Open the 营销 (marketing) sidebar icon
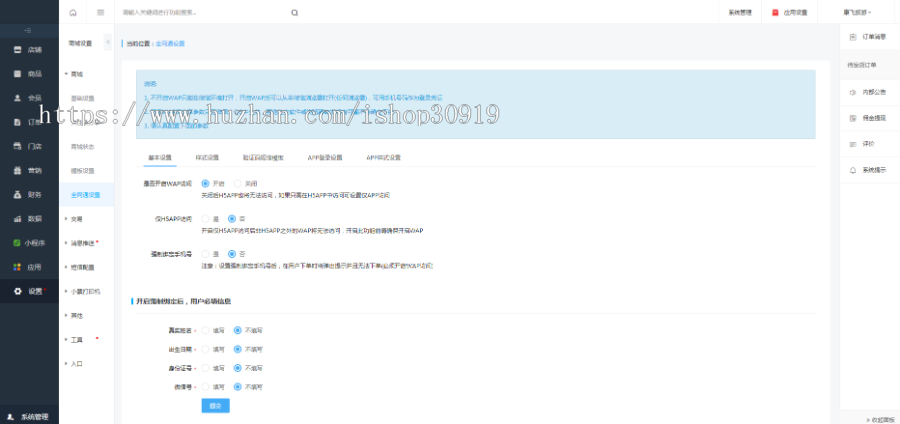Screen dimensions: 900x424 pos(17,170)
